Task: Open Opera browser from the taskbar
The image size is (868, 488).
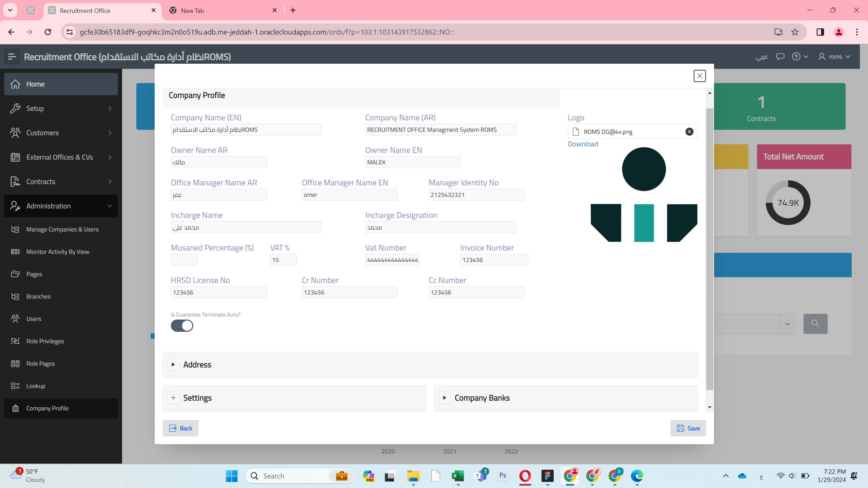Action: click(525, 476)
